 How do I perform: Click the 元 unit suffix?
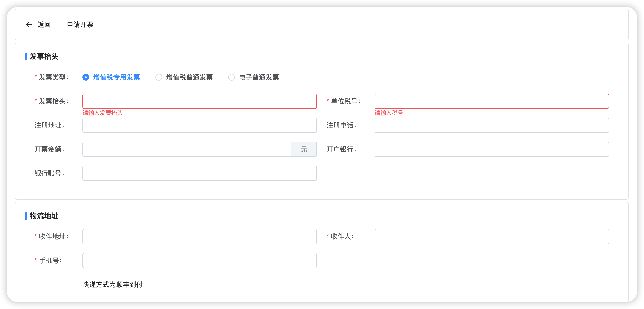tap(304, 149)
